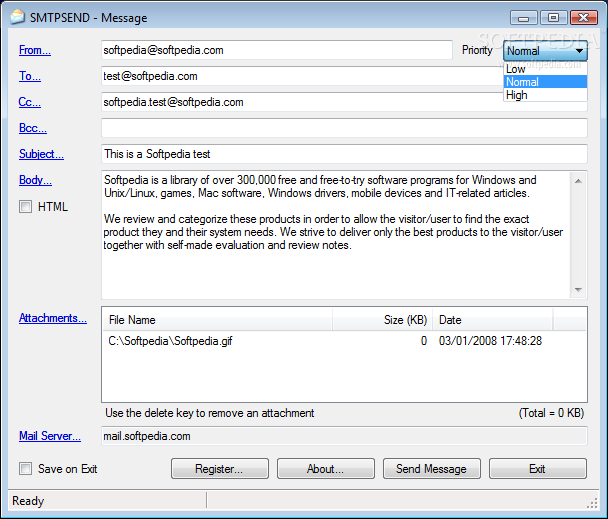Click the delete key hint text below attachments
Screen dimensions: 608x519
(209, 413)
